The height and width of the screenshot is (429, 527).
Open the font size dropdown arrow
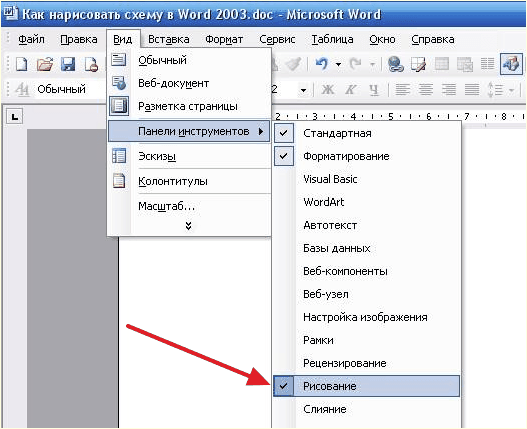tap(303, 90)
